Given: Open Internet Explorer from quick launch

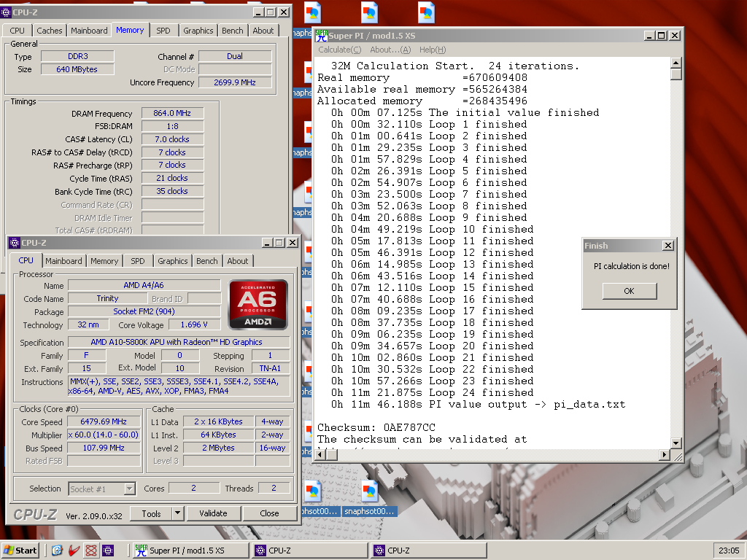Looking at the screenshot, I should 57,551.
